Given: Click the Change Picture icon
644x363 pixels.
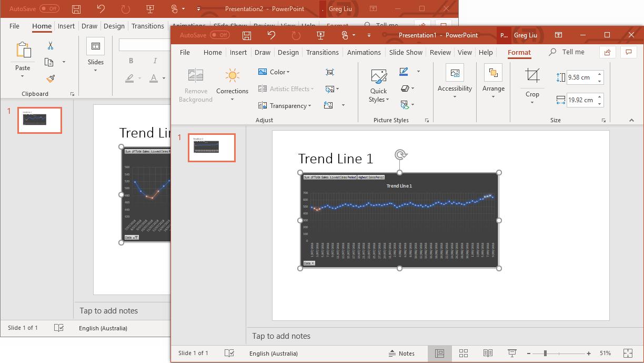Looking at the screenshot, I should tap(330, 89).
